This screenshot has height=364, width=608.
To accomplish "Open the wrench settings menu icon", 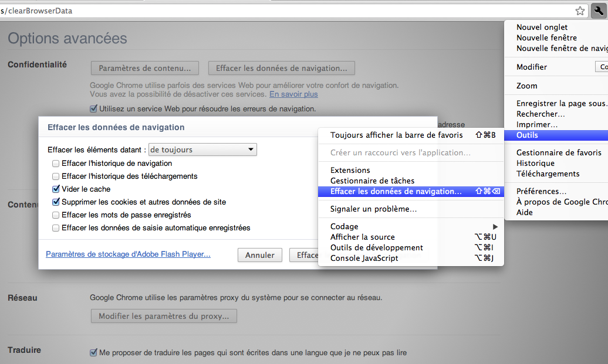I will click(598, 11).
